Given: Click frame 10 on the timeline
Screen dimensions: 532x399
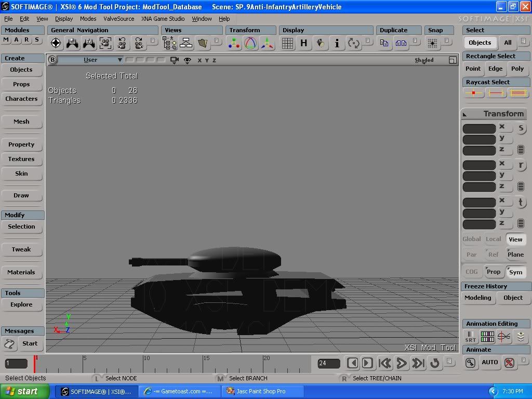Looking at the screenshot, I should click(x=143, y=364).
